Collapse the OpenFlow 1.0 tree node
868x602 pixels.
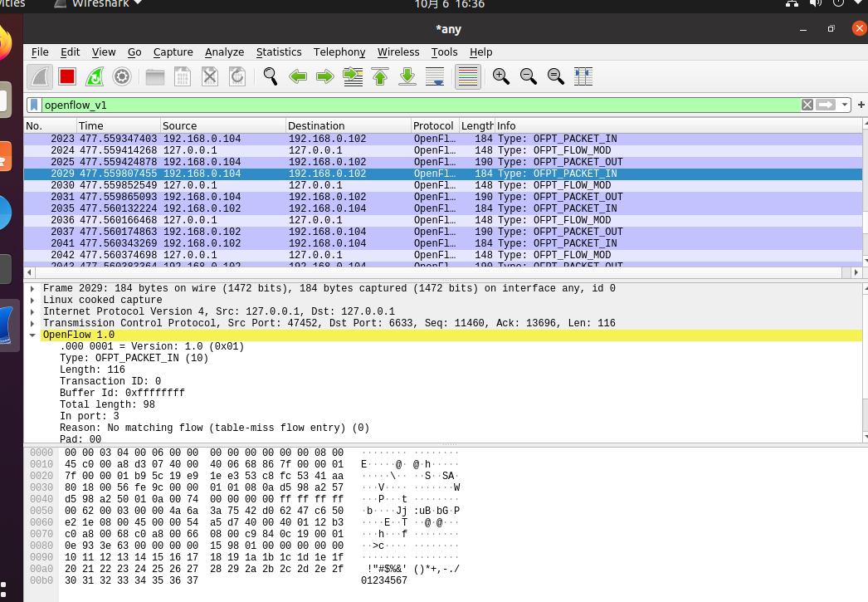[x=32, y=335]
